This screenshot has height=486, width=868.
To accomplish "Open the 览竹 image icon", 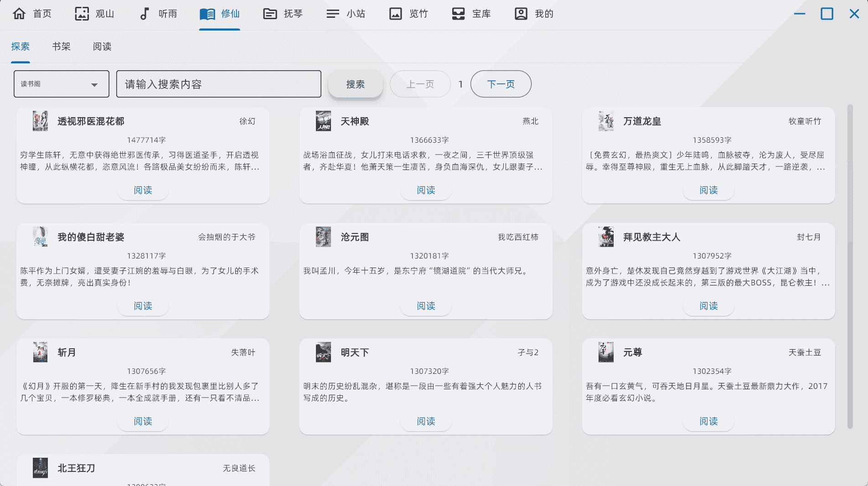I will [395, 14].
